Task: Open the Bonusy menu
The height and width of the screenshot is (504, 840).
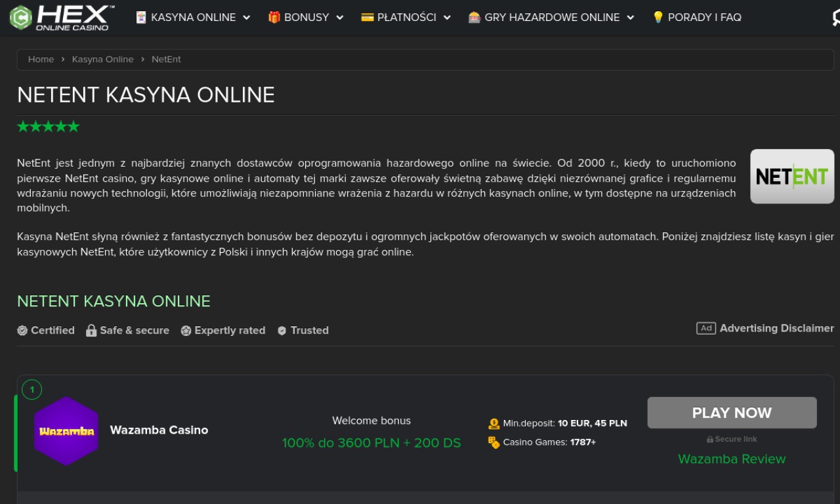Action: pyautogui.click(x=306, y=18)
